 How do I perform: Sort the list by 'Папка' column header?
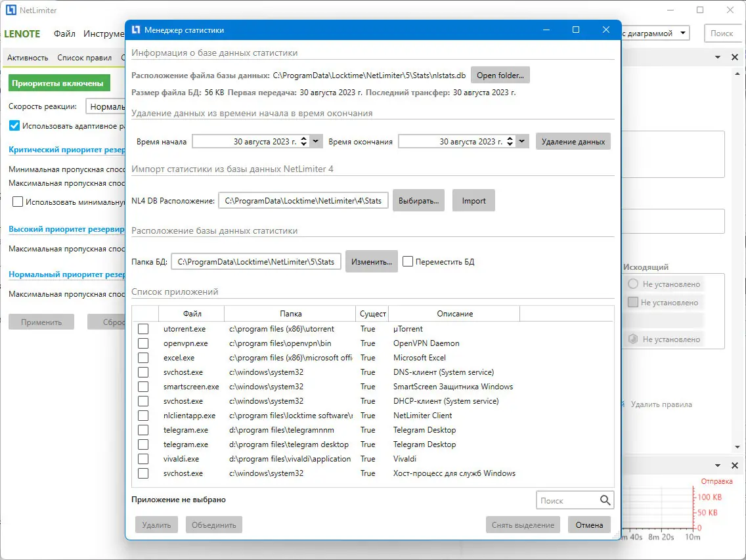(290, 314)
